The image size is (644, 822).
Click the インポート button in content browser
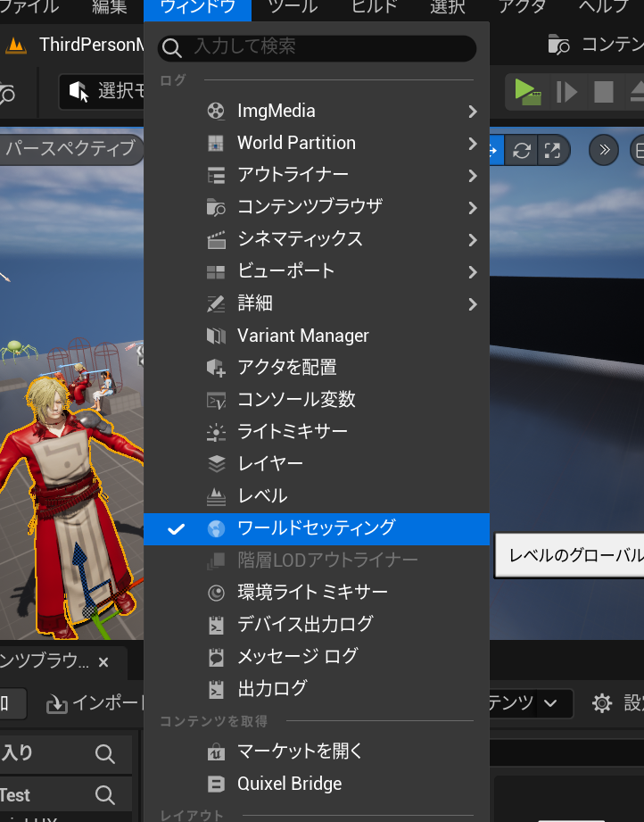[x=95, y=703]
